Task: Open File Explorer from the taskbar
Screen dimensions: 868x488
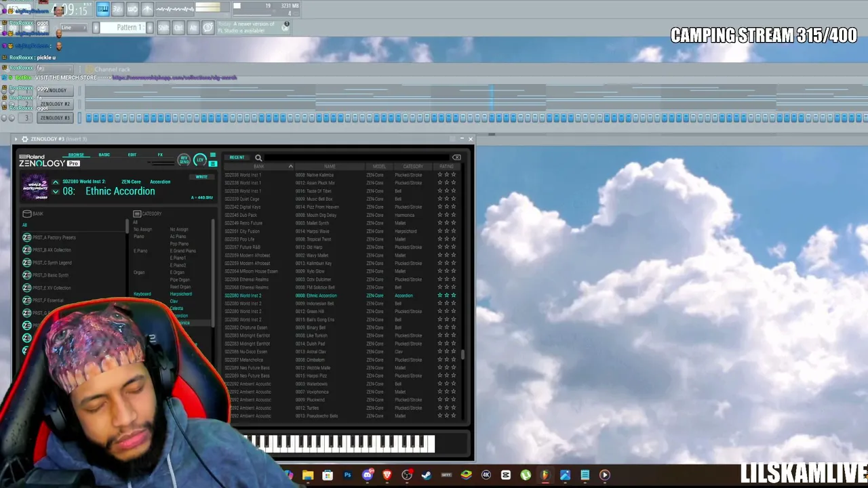Action: 308,475
